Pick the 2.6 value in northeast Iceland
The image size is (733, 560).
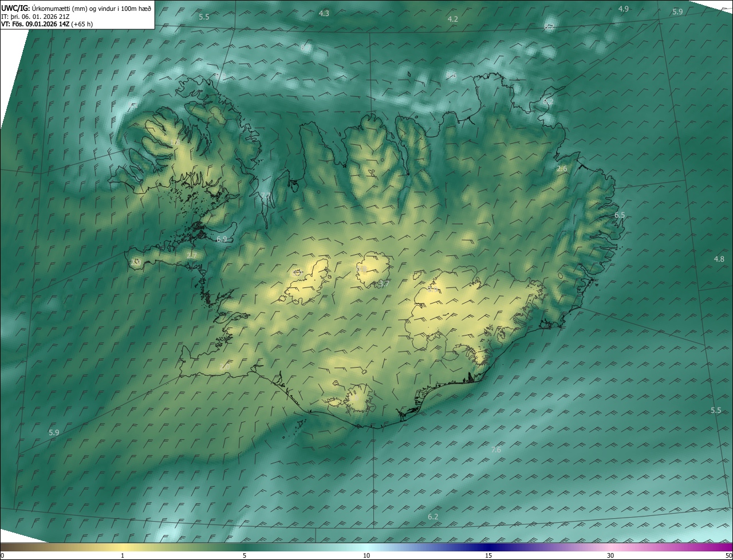point(562,168)
